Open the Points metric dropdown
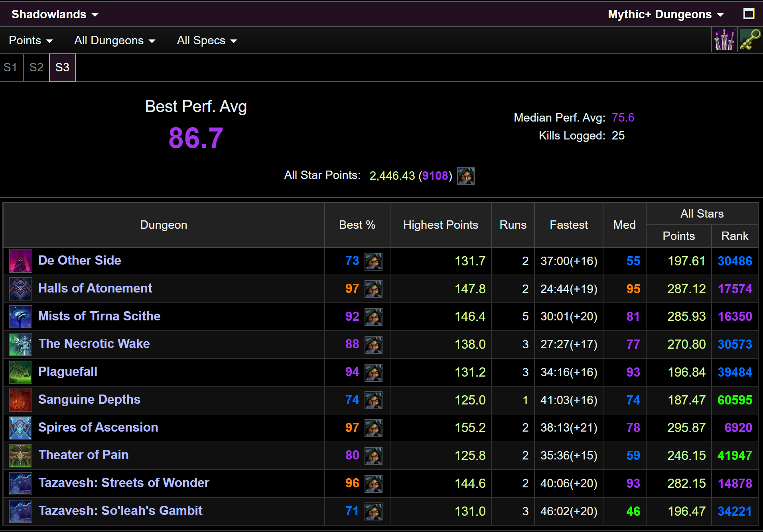Viewport: 763px width, 532px height. tap(31, 40)
